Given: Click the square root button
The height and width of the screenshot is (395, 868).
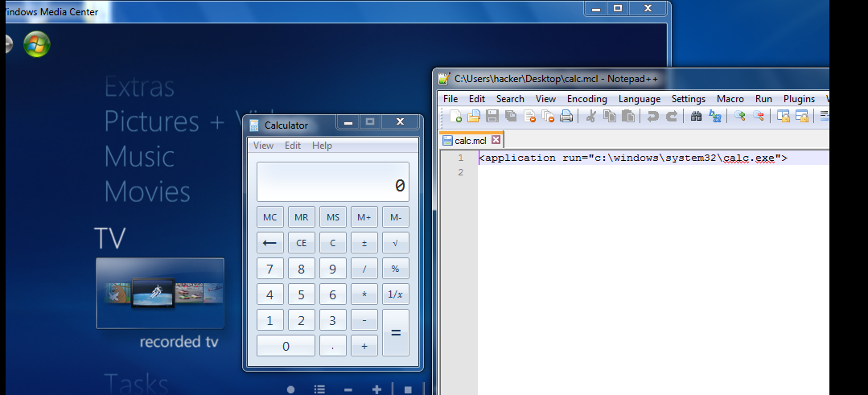Looking at the screenshot, I should point(396,243).
